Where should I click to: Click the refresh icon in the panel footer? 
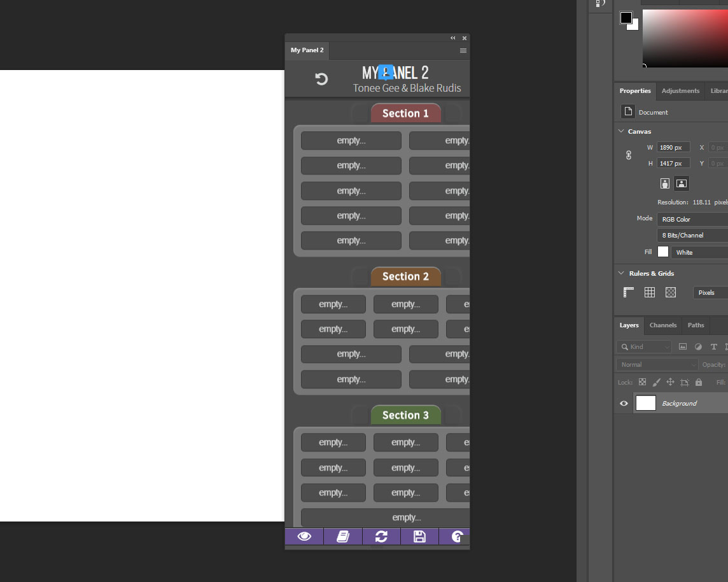tap(381, 536)
